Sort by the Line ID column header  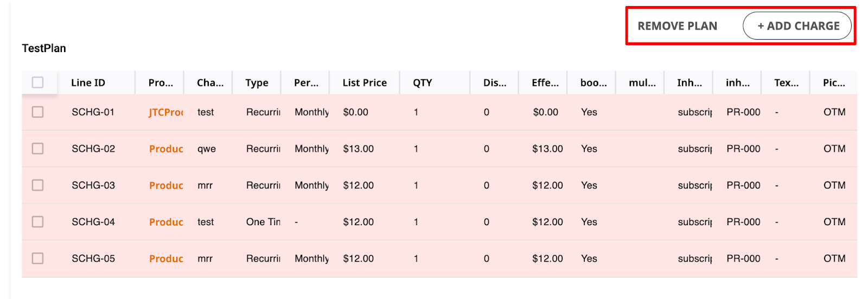[x=88, y=82]
